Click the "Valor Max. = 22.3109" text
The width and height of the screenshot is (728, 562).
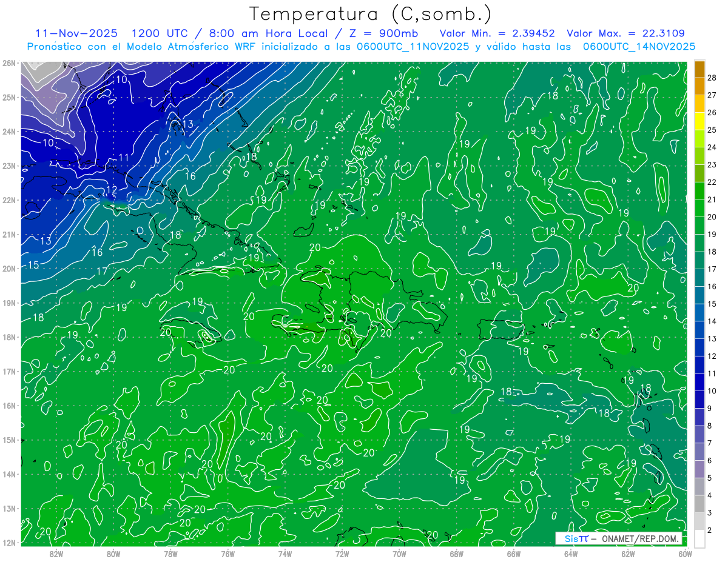tap(626, 33)
